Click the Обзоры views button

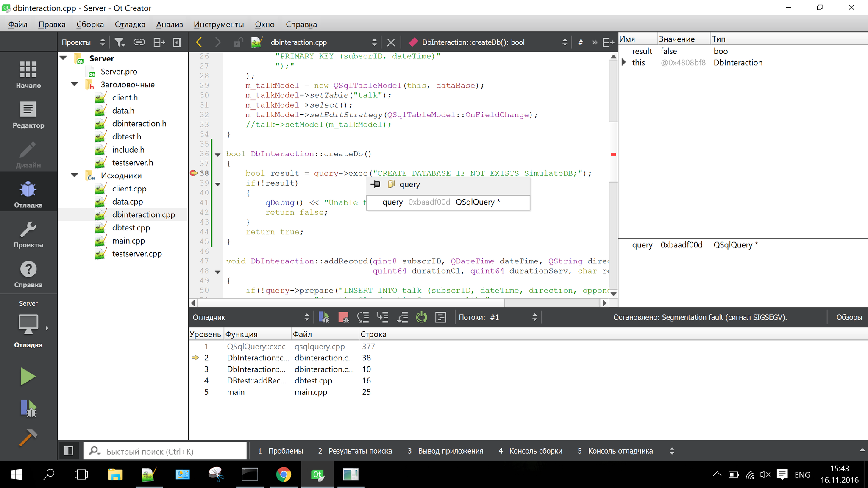pos(849,317)
